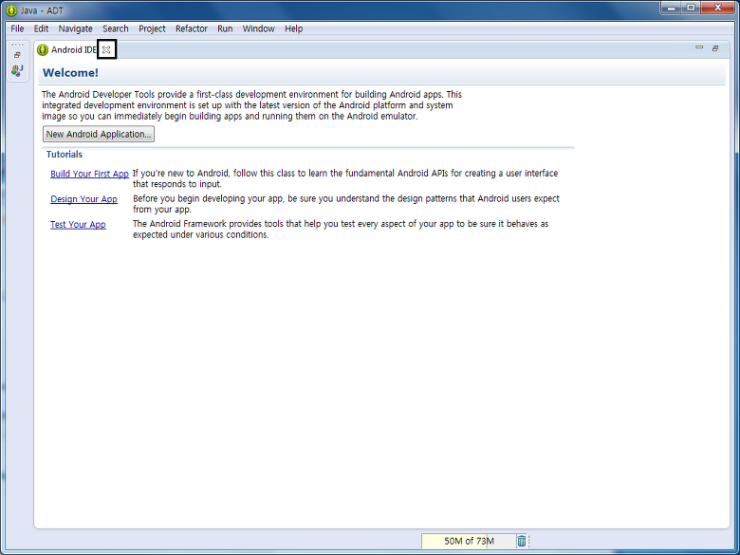Close the Android IDE welcome tab
740x555 pixels.
(106, 50)
